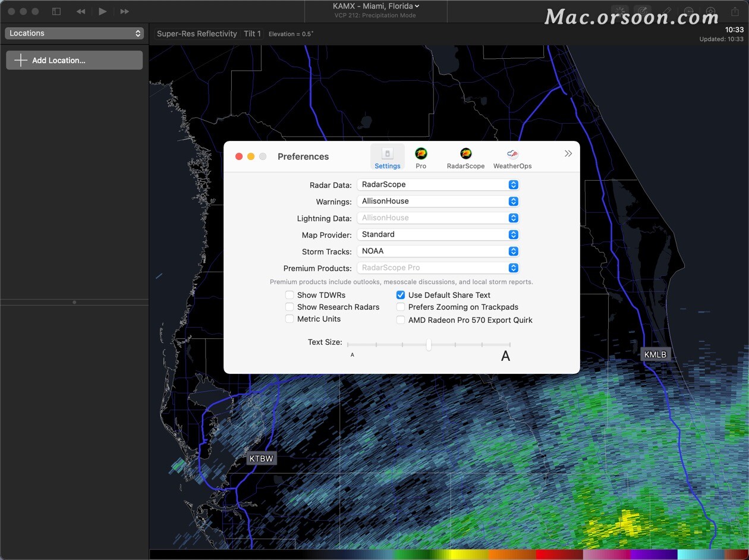Click the distance measurement tool icon

point(689,11)
